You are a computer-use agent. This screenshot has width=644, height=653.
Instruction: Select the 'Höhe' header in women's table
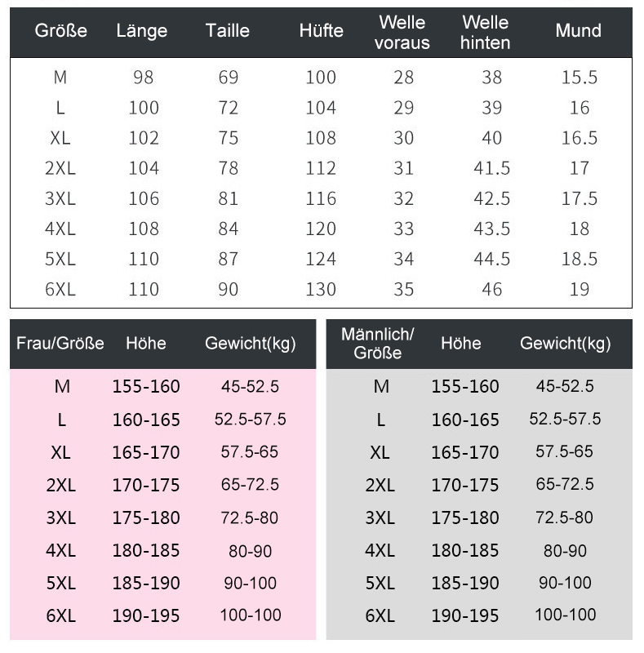coord(146,344)
